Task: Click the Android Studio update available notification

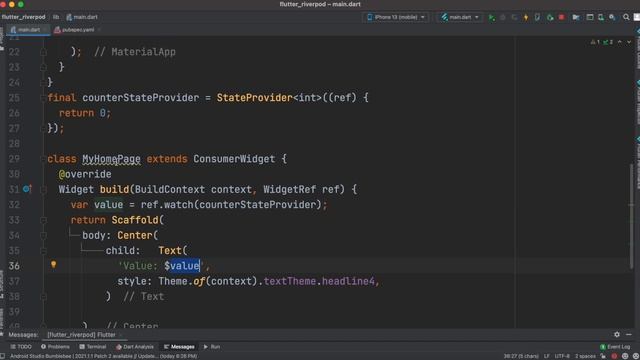Action: coord(104,356)
